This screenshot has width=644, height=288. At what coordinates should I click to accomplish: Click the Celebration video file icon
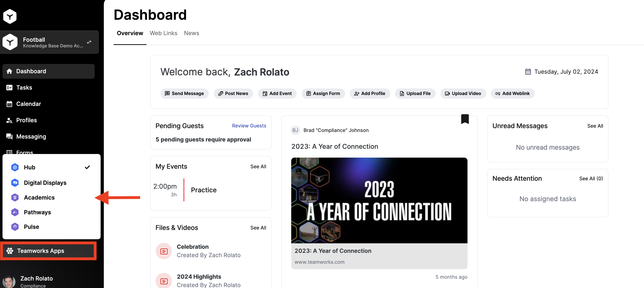(x=164, y=251)
